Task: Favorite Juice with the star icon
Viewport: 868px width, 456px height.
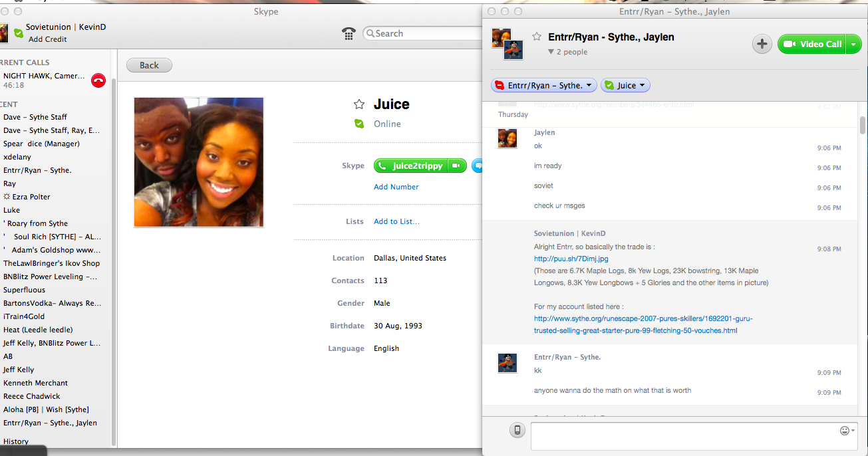Action: pos(359,104)
